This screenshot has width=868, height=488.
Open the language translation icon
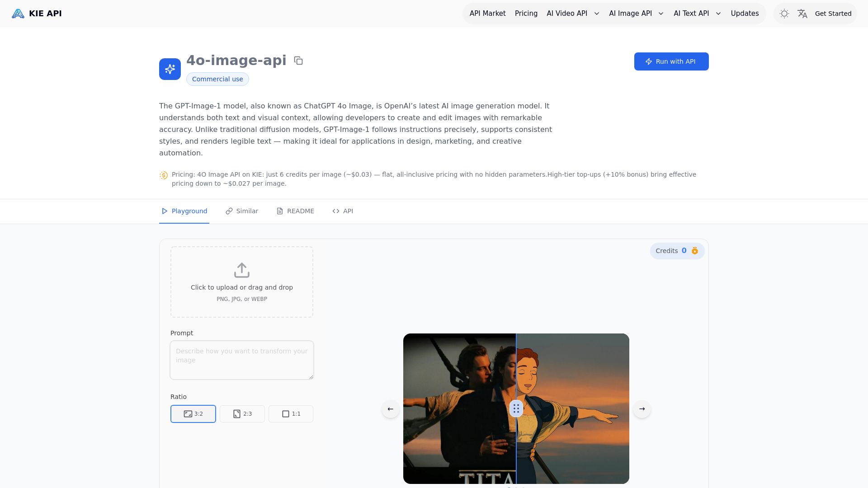(802, 14)
